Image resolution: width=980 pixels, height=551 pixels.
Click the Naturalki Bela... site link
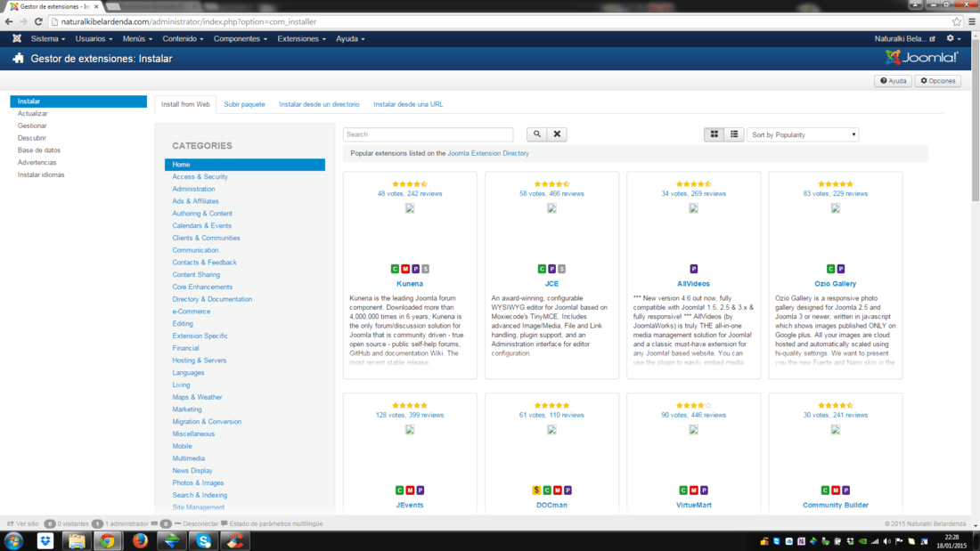pyautogui.click(x=905, y=39)
